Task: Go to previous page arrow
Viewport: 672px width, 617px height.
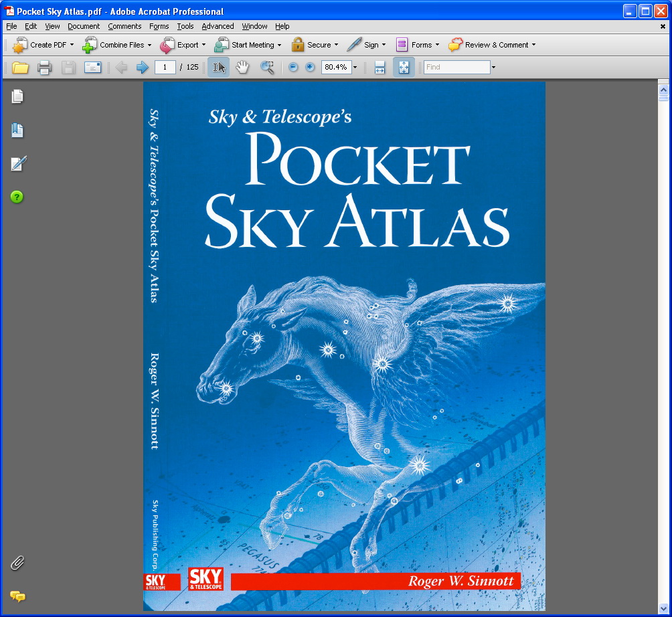Action: [x=121, y=68]
